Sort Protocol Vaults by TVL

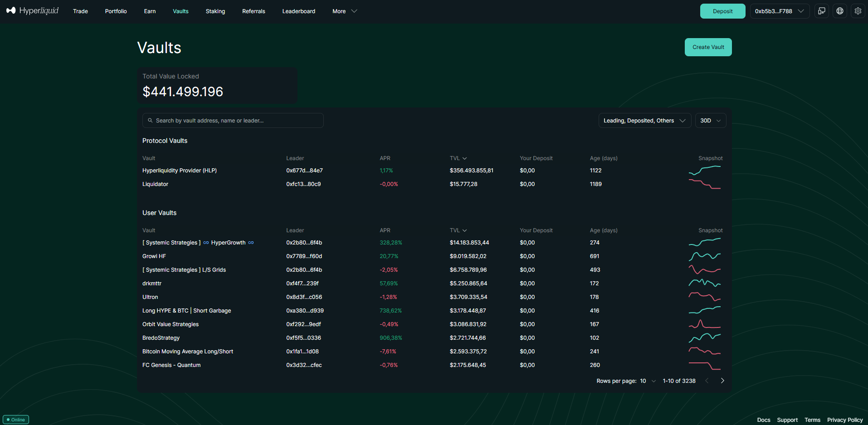pos(458,158)
